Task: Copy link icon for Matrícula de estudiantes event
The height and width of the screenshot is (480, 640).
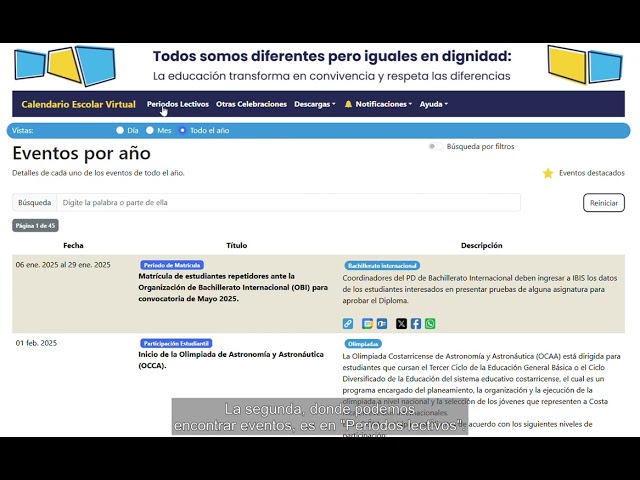Action: [348, 324]
